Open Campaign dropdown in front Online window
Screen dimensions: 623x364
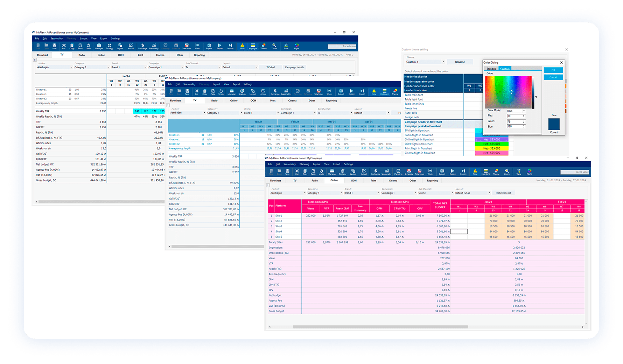pos(399,193)
